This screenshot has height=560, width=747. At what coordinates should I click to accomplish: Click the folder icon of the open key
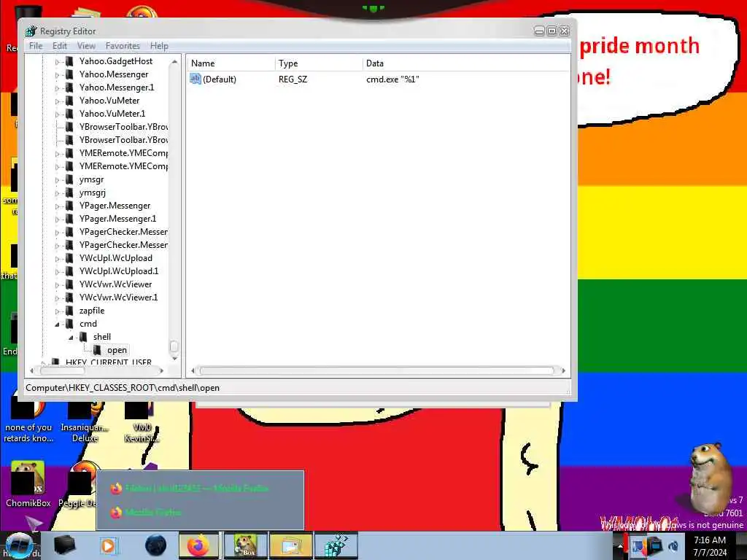tap(97, 350)
